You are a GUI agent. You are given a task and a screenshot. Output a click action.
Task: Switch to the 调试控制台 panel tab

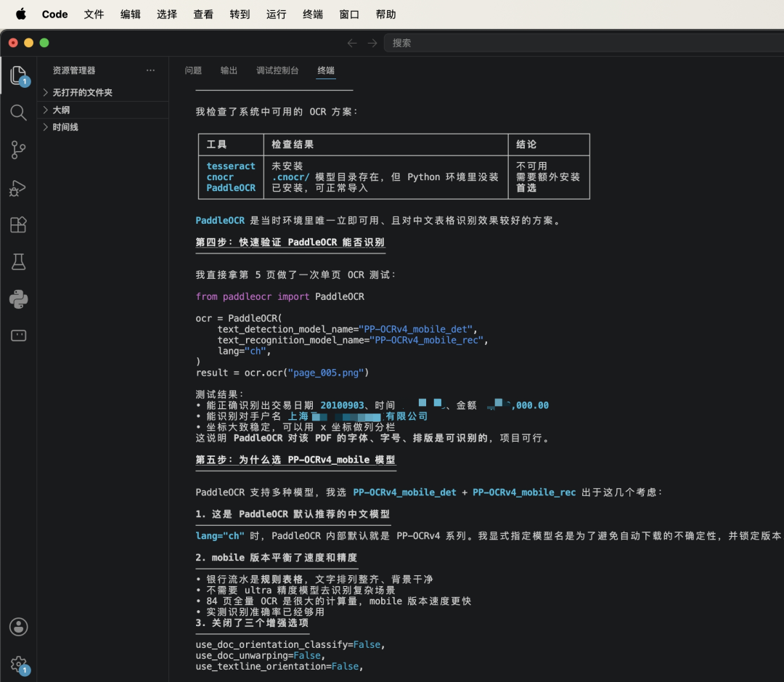(x=277, y=70)
